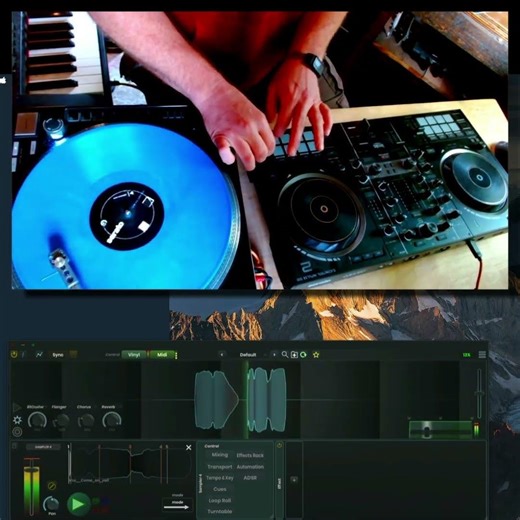520x520 pixels.
Task: Click the grey play triangle above gear
Action: pyautogui.click(x=17, y=407)
